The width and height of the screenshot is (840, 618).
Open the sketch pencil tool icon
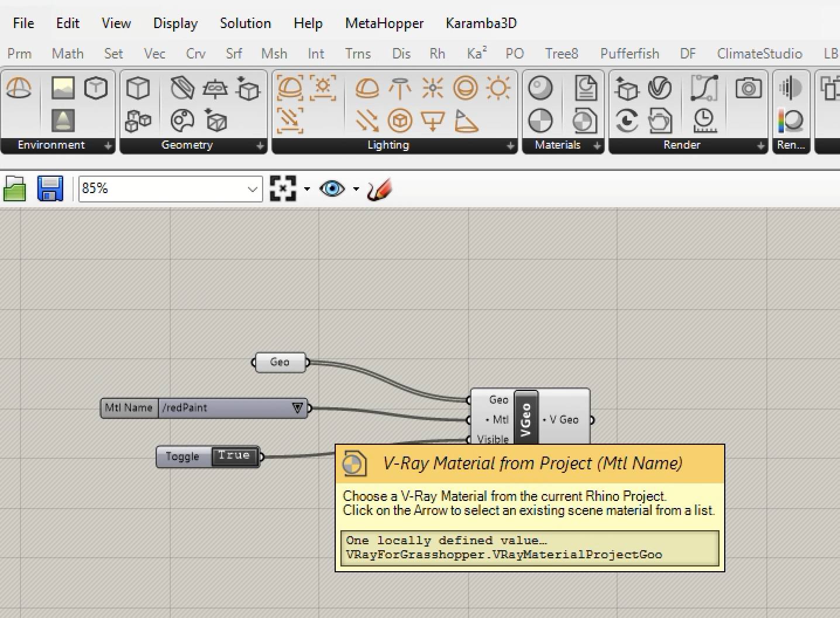click(379, 189)
